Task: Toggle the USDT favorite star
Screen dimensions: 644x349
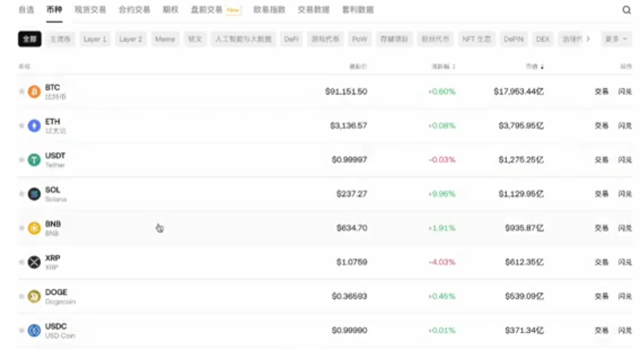Action: pyautogui.click(x=21, y=160)
